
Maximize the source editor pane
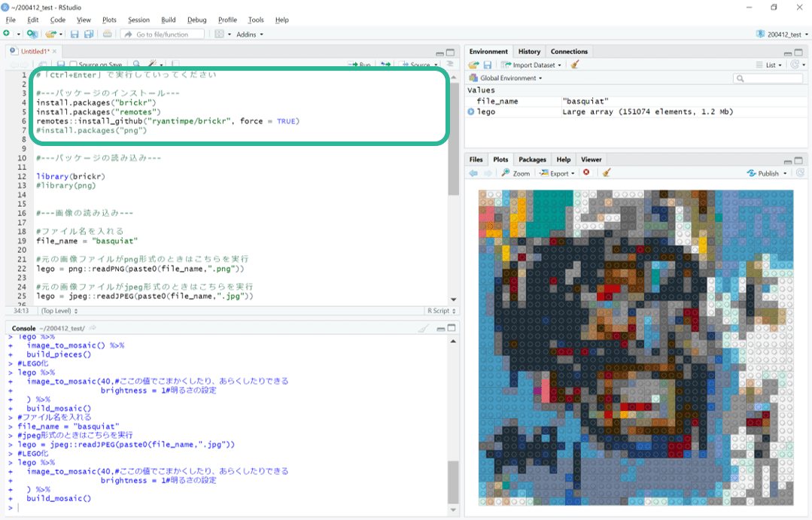(451, 53)
